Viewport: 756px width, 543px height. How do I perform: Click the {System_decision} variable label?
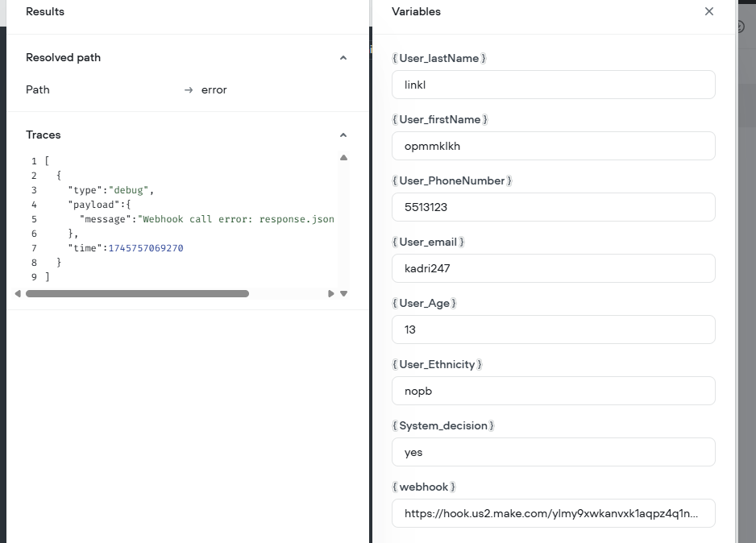(x=443, y=426)
